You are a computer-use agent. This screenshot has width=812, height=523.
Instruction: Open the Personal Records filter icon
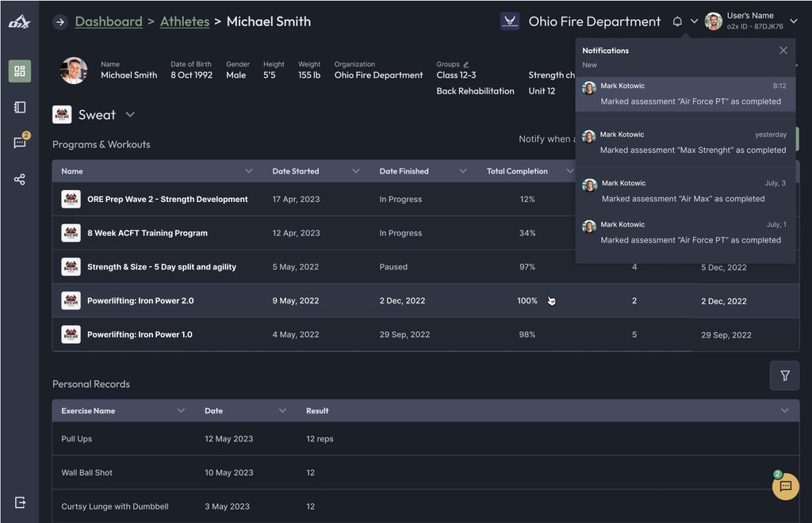(x=784, y=376)
